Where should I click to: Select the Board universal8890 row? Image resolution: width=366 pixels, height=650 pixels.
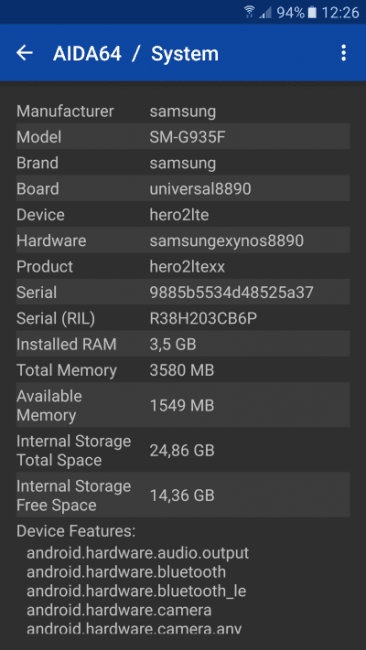tap(183, 189)
